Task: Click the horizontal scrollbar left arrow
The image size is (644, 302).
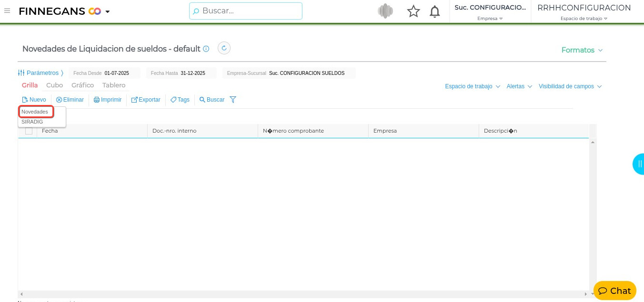Action: pos(21,294)
